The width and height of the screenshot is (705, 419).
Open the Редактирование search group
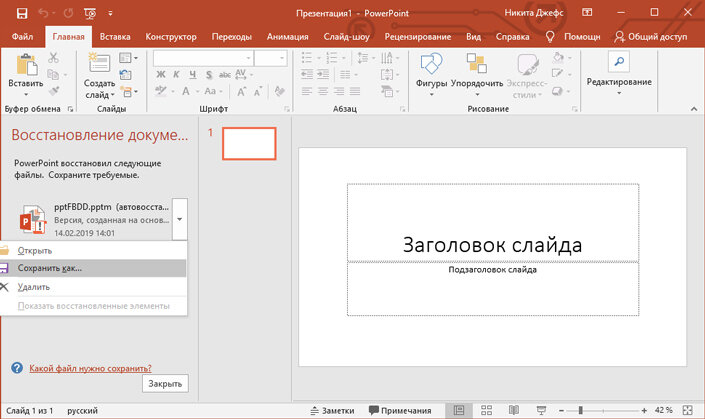coord(619,73)
